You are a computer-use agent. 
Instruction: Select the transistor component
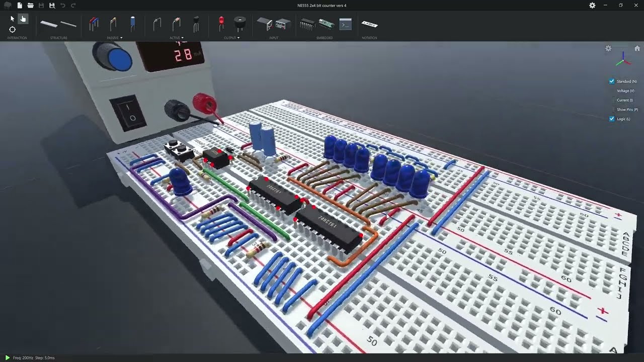[x=196, y=24]
